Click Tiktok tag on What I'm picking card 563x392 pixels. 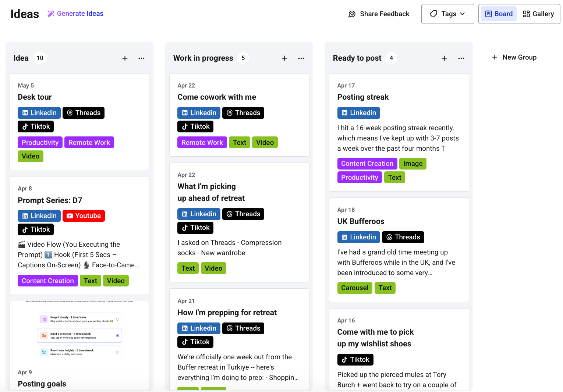click(x=195, y=228)
